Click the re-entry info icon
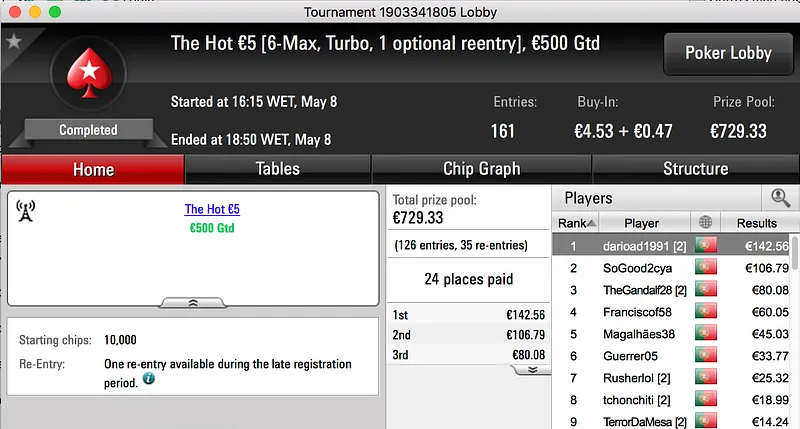Screen dimensions: 800x429 tap(148, 379)
